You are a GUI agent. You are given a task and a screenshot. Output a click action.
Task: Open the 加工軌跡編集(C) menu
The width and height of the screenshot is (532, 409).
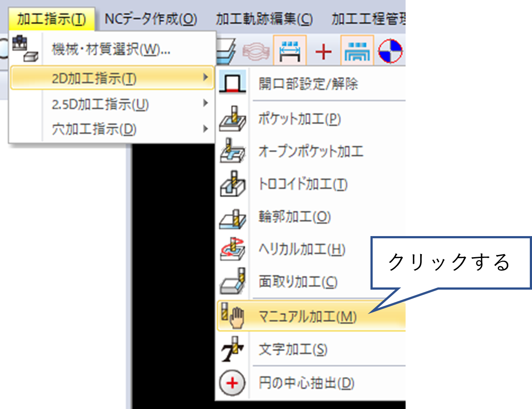(265, 19)
